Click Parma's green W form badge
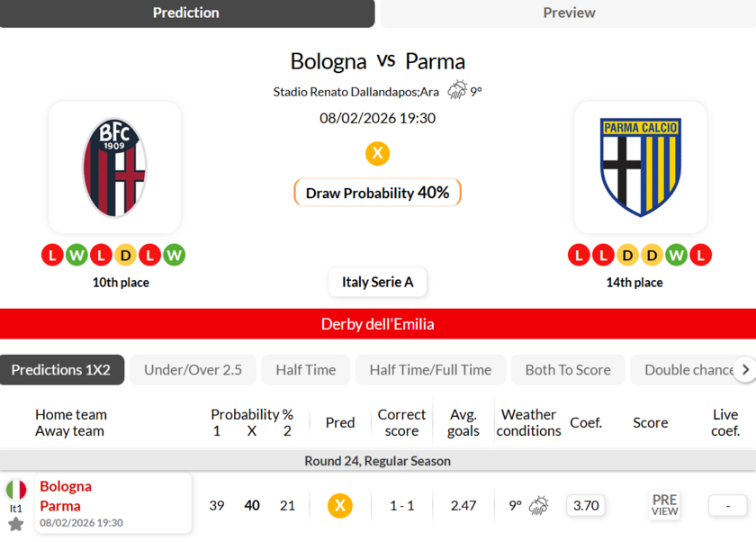 tap(676, 255)
